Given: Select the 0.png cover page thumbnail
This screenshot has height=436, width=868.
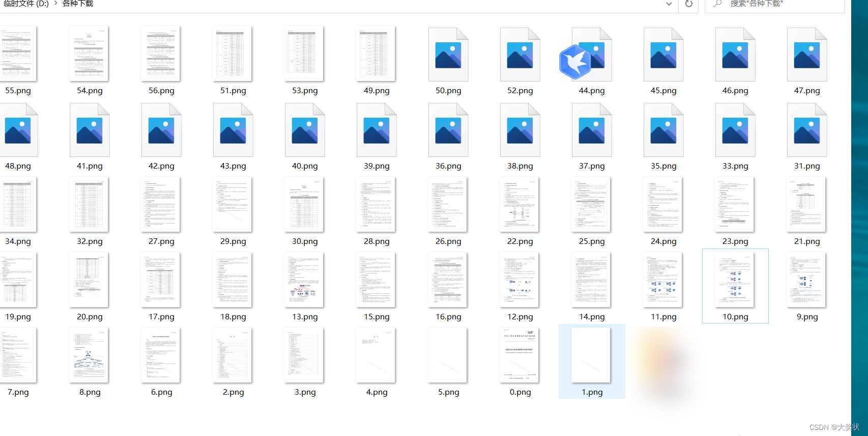Looking at the screenshot, I should pyautogui.click(x=519, y=355).
